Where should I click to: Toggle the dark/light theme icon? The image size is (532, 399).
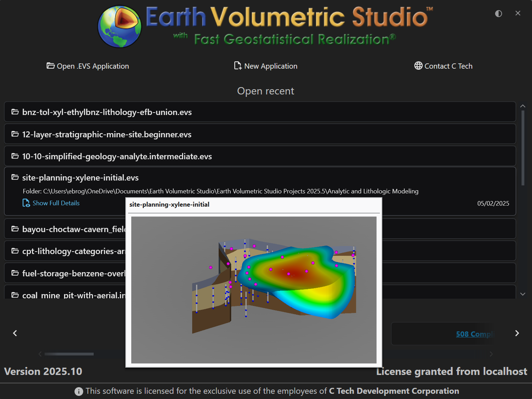tap(498, 14)
